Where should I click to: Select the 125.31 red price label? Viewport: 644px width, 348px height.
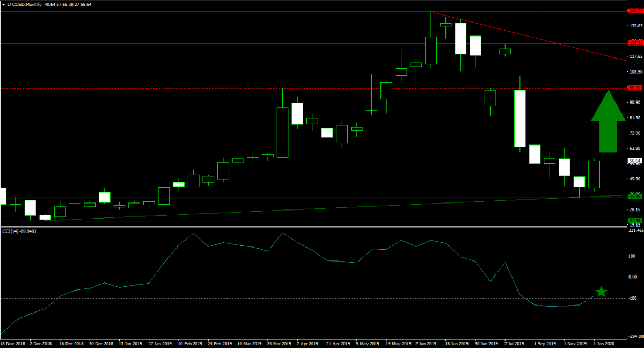click(x=635, y=43)
